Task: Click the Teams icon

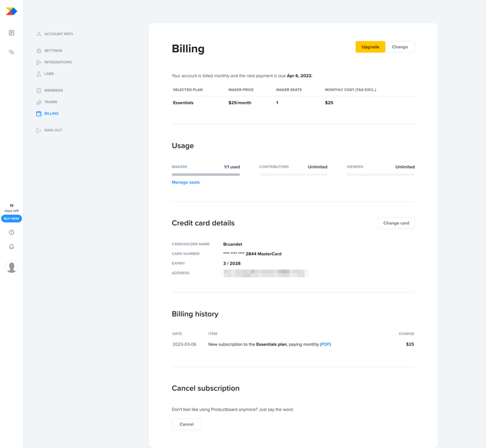Action: pyautogui.click(x=38, y=101)
